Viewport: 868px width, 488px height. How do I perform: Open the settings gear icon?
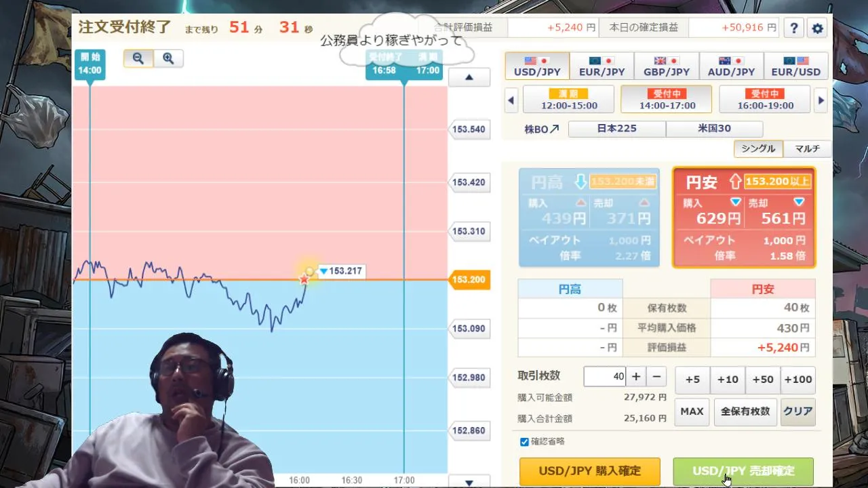coord(818,28)
